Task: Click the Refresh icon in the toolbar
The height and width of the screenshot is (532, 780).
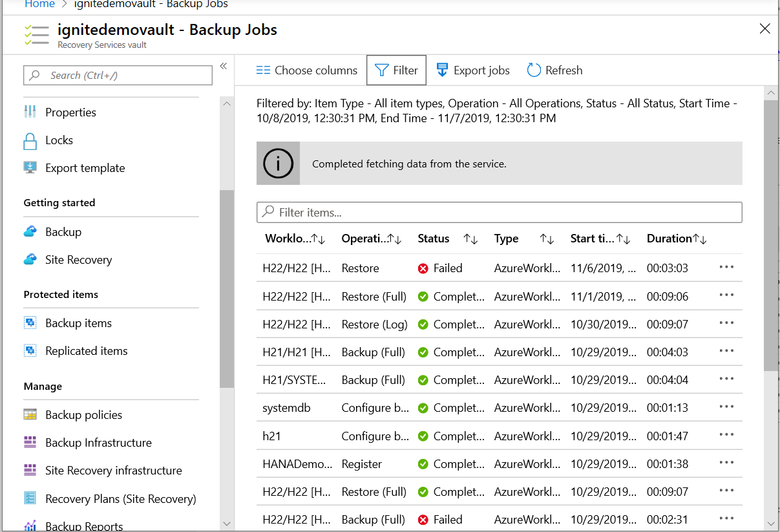Action: point(535,70)
